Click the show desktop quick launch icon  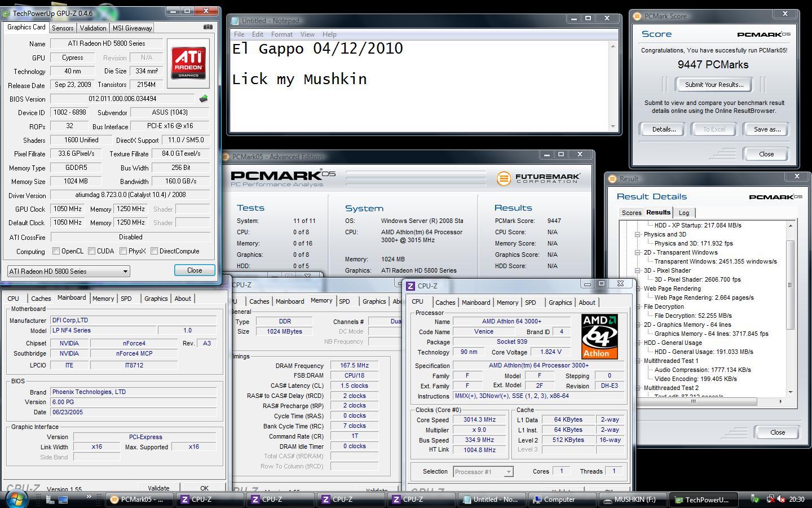pos(63,499)
